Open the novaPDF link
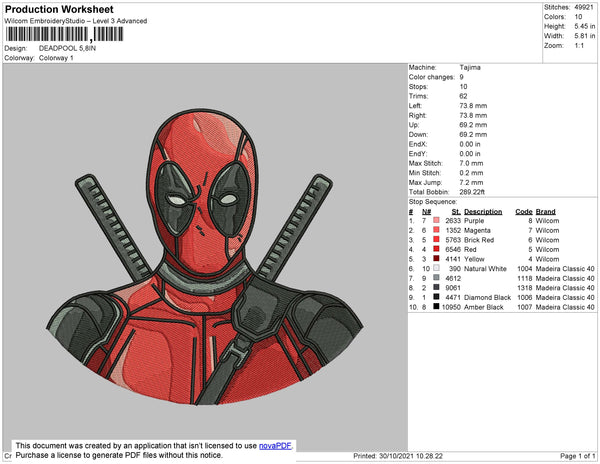This screenshot has width=600, height=464. click(x=275, y=446)
